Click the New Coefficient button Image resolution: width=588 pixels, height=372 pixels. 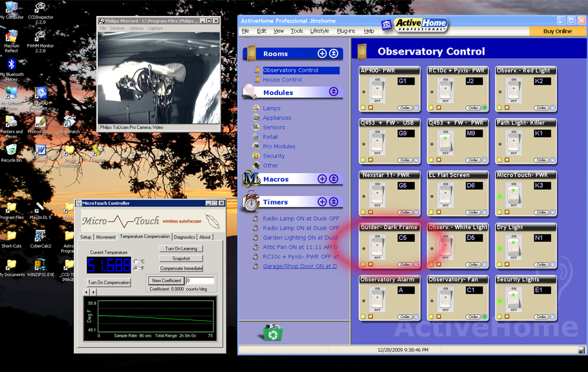(166, 280)
